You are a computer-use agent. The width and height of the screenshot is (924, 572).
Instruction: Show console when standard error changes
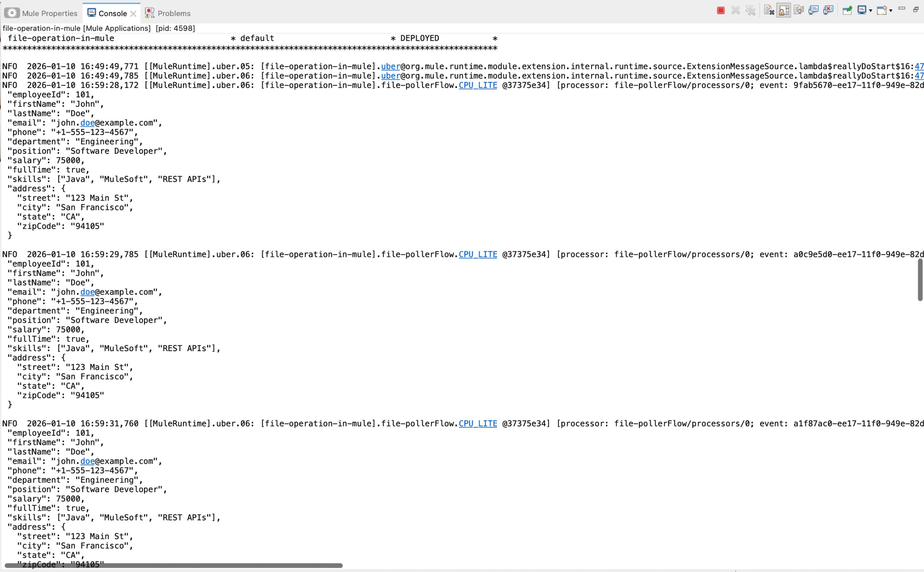[x=828, y=10]
